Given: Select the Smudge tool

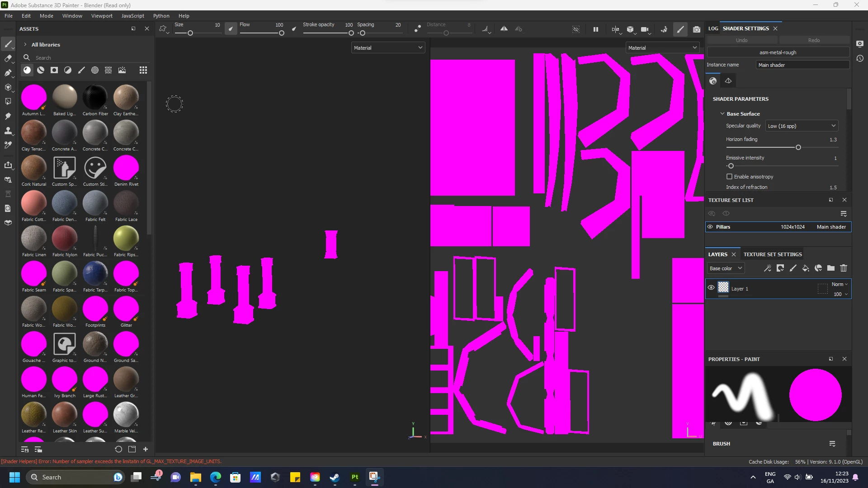Looking at the screenshot, I should click(x=8, y=116).
